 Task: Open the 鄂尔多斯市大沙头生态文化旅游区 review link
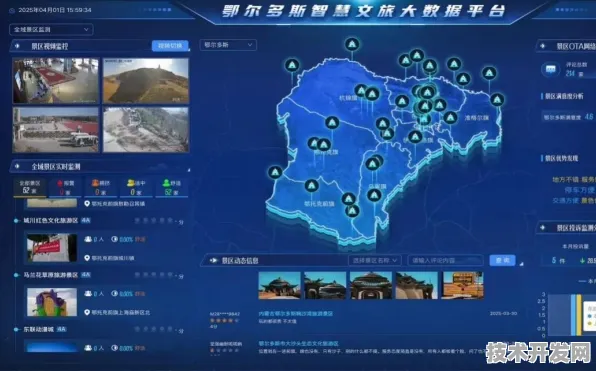(299, 344)
